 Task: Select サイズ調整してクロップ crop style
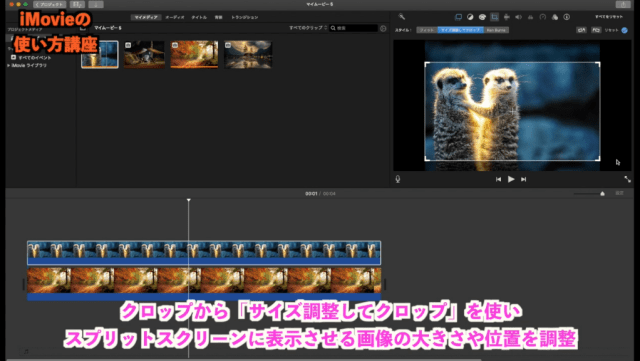[461, 30]
